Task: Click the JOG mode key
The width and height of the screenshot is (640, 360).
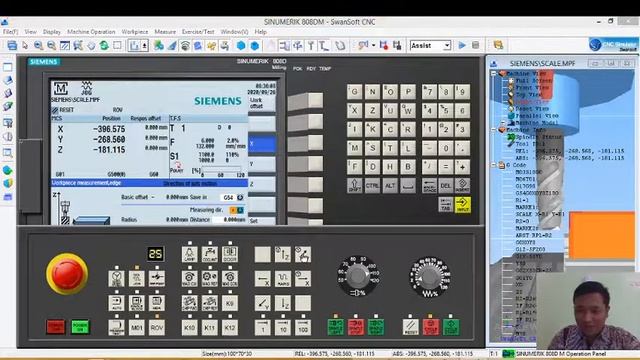Action: tap(137, 278)
